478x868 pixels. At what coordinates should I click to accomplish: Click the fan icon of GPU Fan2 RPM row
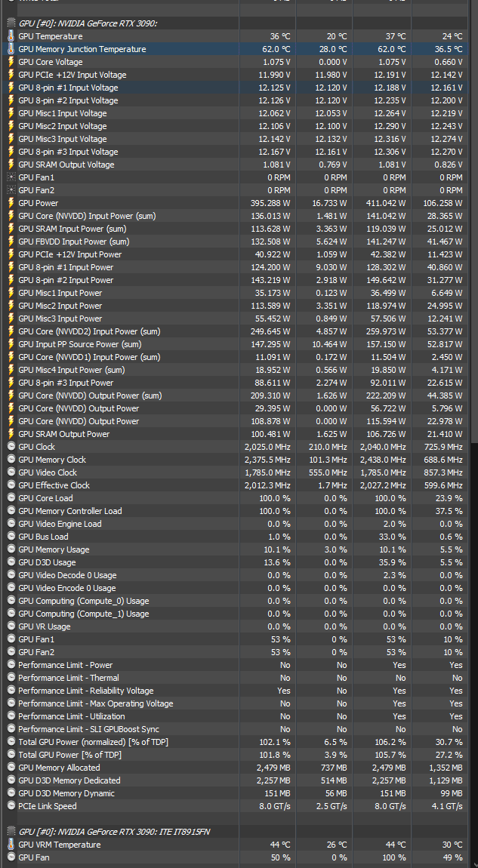(11, 190)
